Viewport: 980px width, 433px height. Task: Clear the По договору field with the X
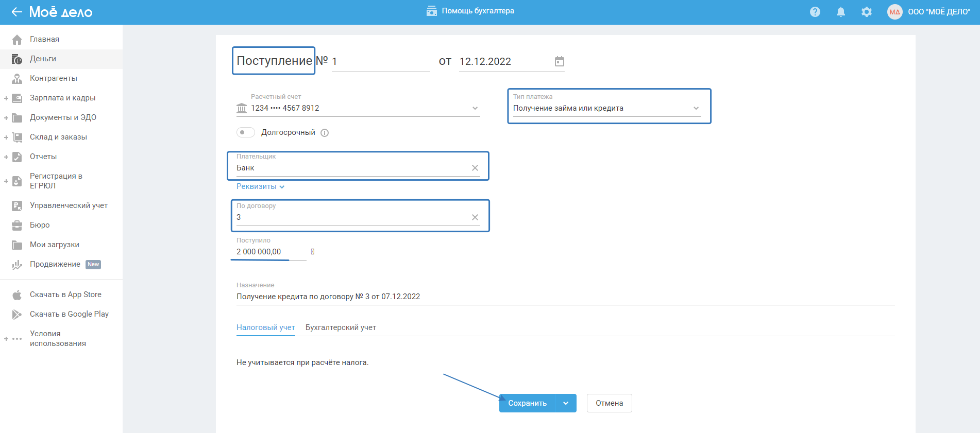[x=475, y=217]
